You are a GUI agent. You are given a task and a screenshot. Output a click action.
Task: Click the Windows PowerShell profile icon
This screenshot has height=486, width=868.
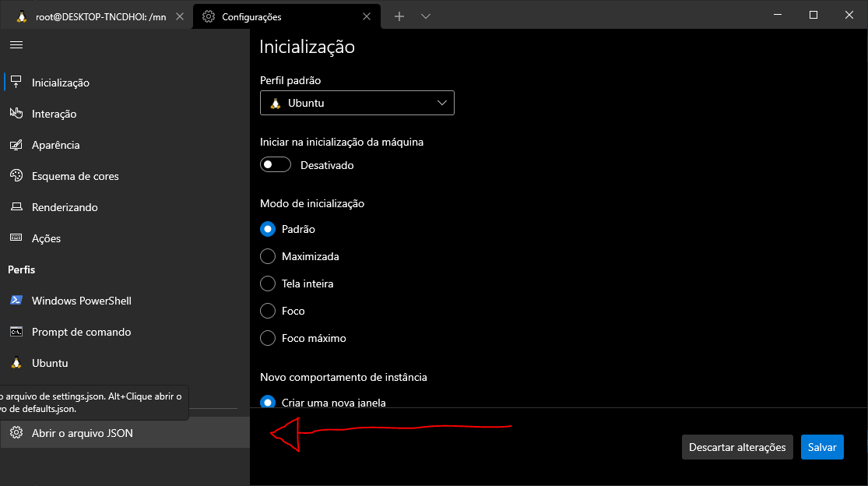[x=16, y=300]
